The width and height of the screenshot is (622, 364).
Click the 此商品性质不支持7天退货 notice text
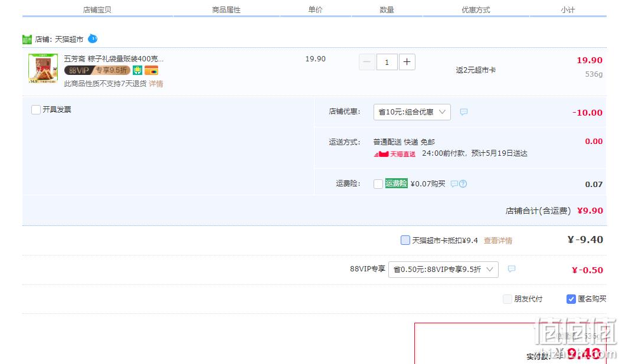tap(106, 84)
